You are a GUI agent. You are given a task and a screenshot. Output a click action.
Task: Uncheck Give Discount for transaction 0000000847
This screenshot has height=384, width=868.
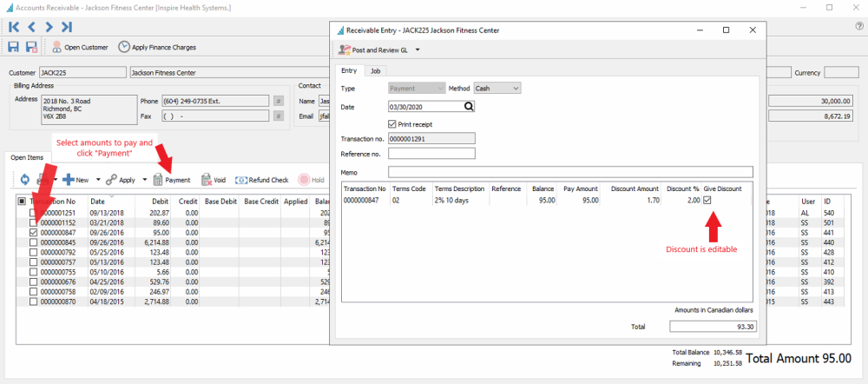tap(707, 200)
